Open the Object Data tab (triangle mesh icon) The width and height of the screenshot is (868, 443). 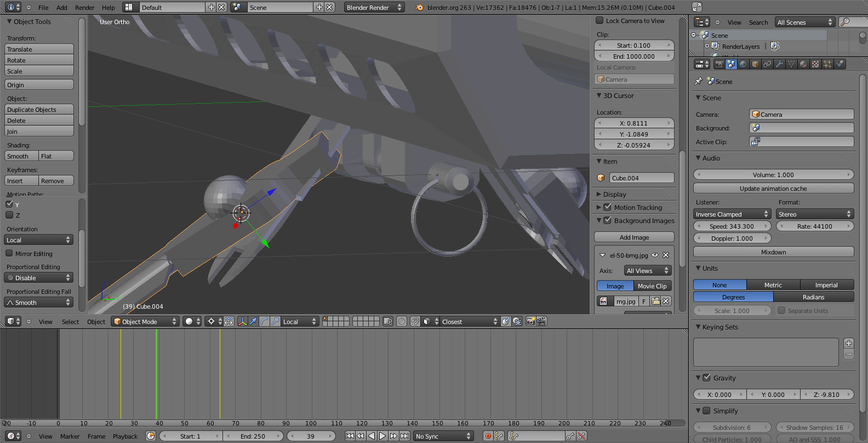(791, 64)
